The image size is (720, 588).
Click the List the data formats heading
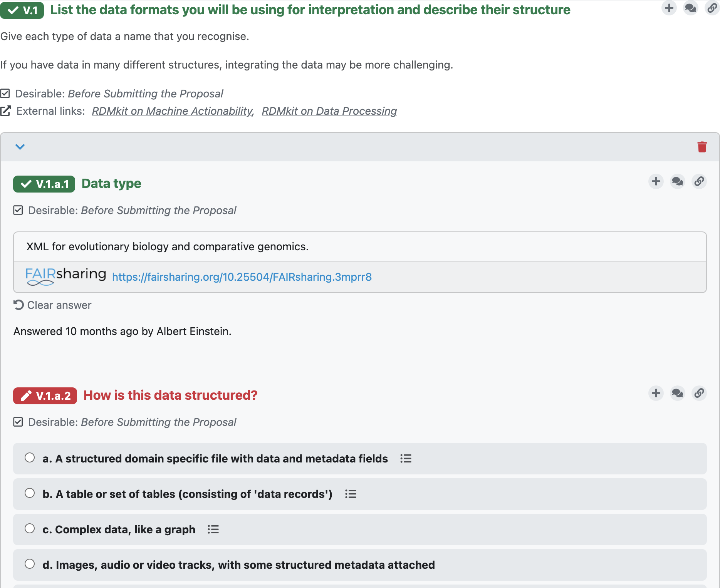310,10
